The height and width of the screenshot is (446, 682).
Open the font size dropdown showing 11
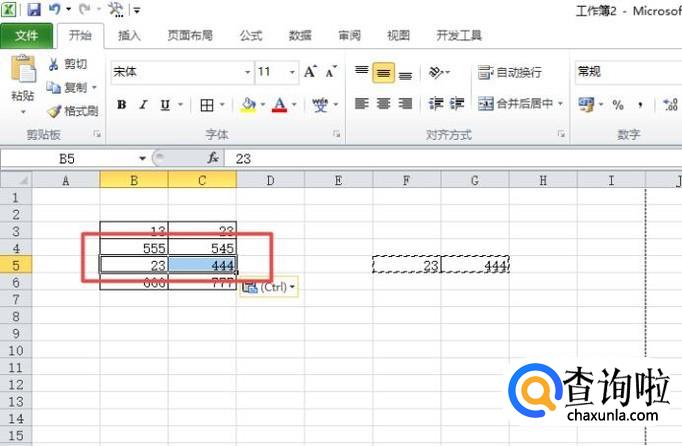pos(292,72)
